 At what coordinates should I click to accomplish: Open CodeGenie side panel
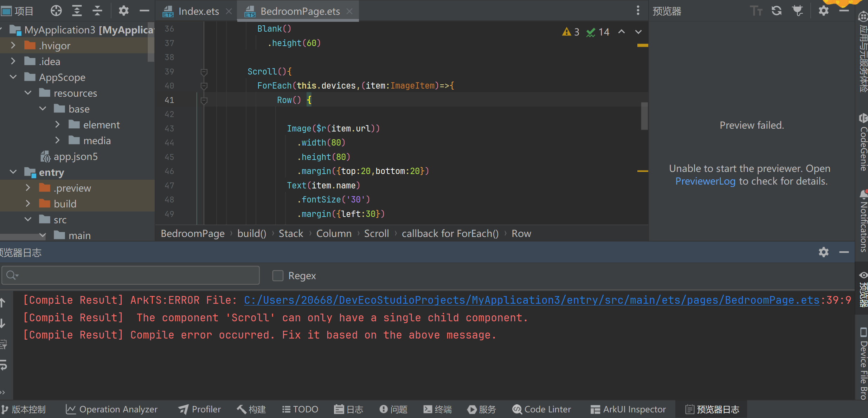[863, 142]
